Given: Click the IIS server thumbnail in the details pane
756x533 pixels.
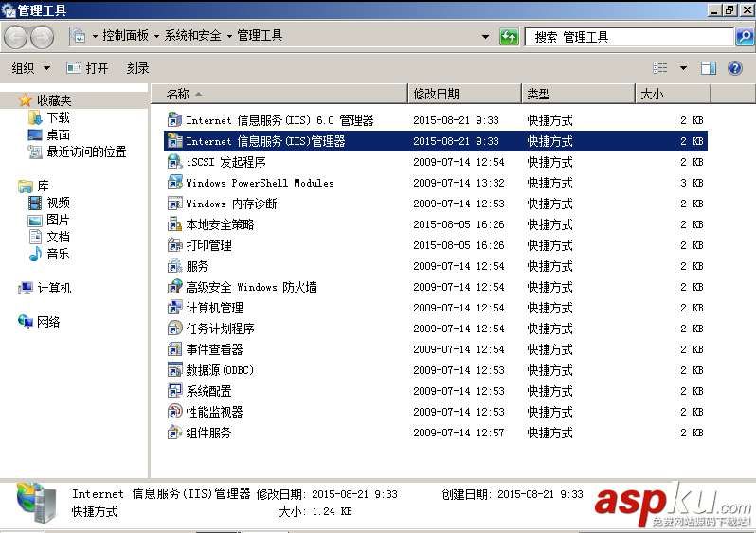Looking at the screenshot, I should [x=37, y=503].
